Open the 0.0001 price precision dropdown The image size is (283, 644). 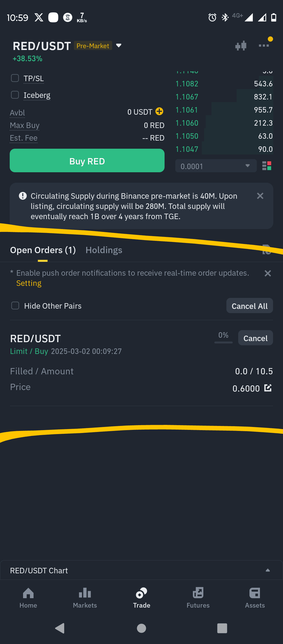(216, 166)
